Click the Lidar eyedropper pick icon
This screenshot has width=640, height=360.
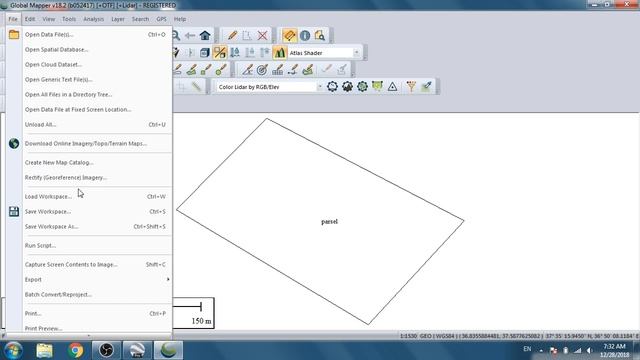[x=427, y=87]
